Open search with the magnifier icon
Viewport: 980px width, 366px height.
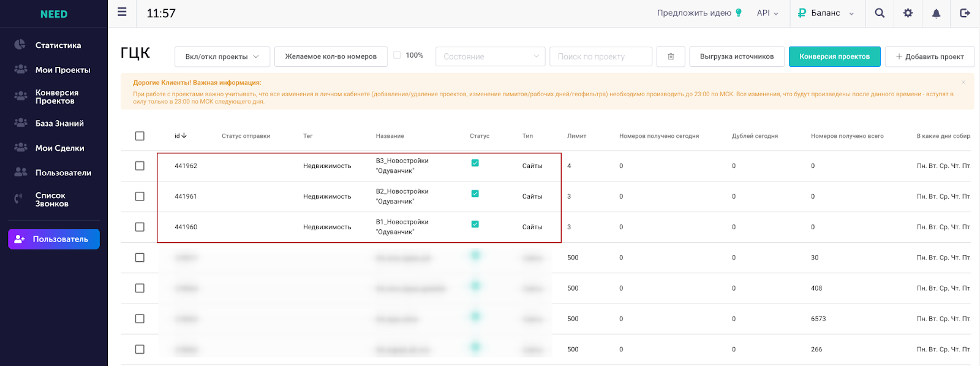880,13
